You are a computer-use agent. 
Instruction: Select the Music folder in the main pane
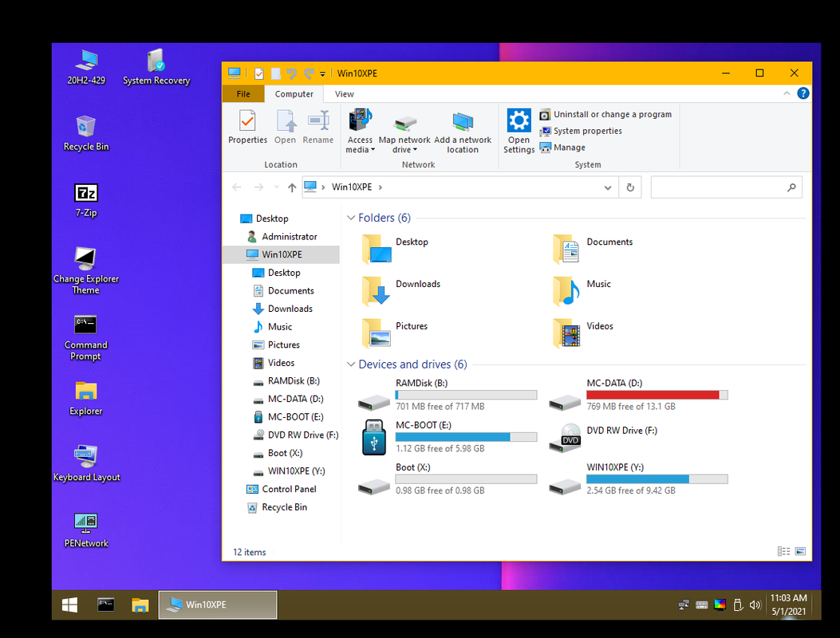[582, 289]
